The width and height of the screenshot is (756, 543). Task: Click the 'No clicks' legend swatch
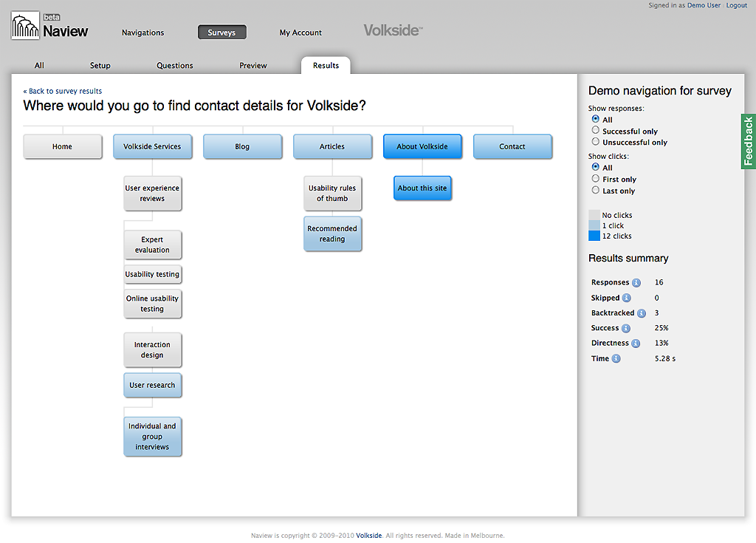coord(594,215)
